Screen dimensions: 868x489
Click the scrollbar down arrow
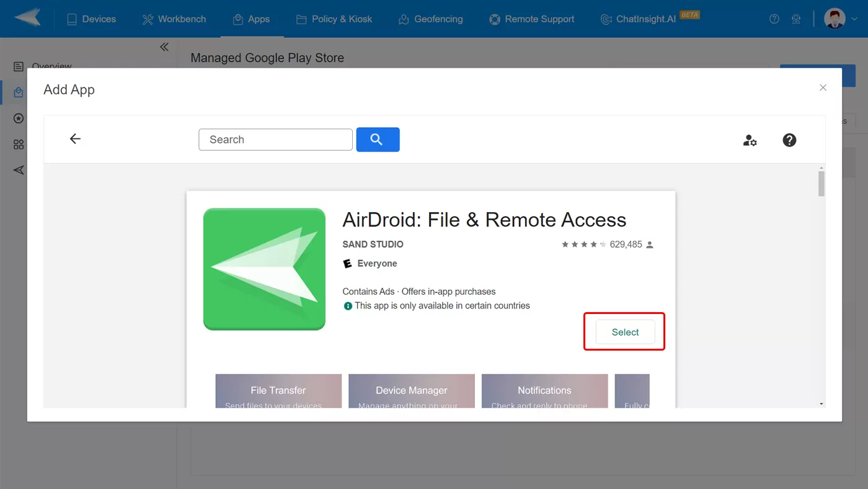tap(821, 404)
